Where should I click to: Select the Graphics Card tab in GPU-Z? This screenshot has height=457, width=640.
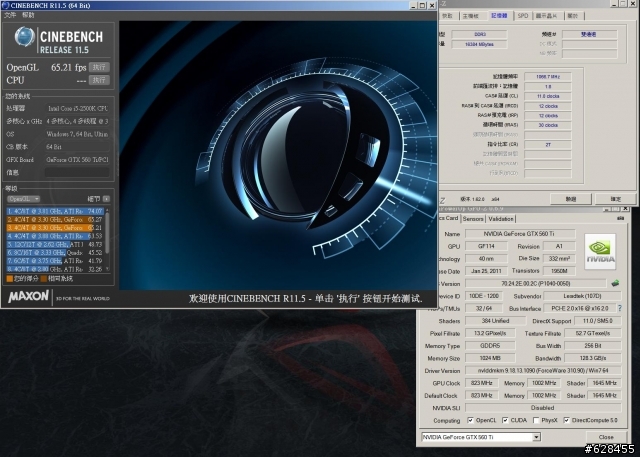point(448,218)
